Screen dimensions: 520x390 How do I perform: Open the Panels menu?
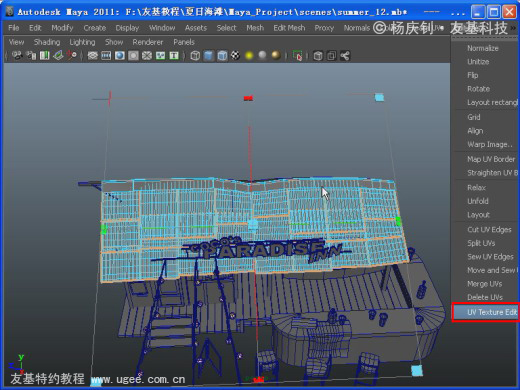(184, 42)
